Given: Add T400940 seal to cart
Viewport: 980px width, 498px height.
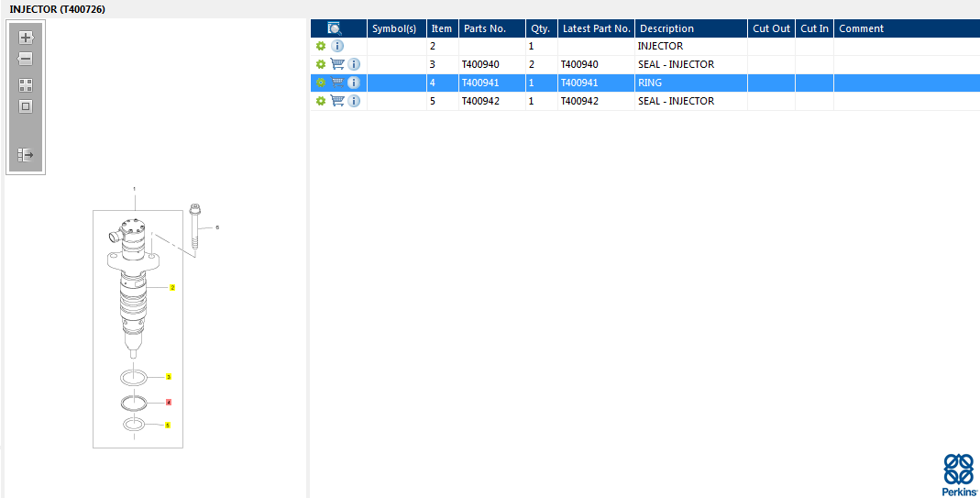Looking at the screenshot, I should coord(337,64).
